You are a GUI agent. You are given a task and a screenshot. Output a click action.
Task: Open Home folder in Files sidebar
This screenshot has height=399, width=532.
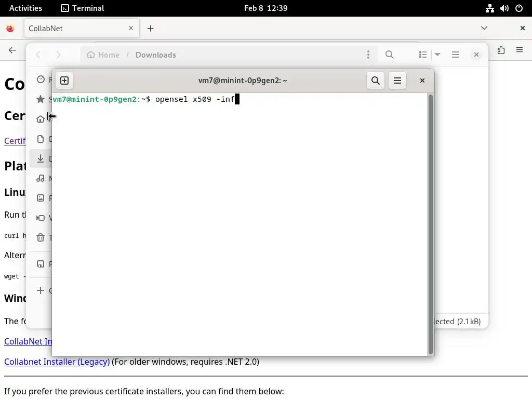pos(41,119)
